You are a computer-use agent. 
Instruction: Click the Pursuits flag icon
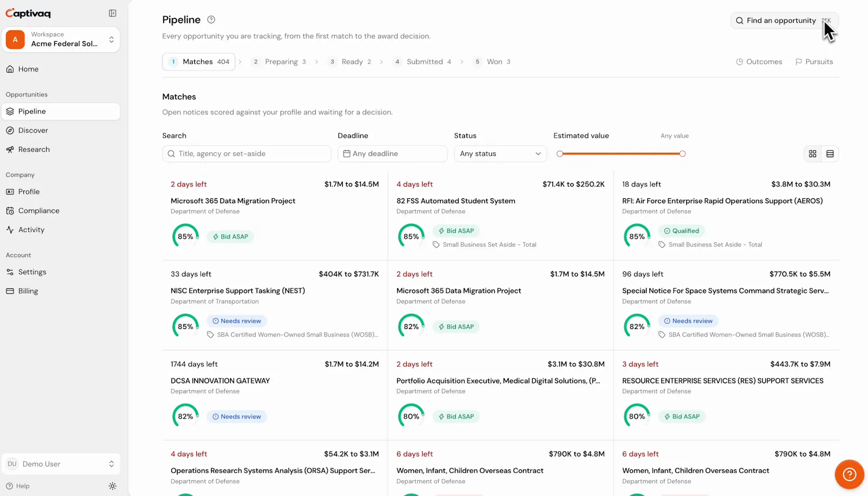799,62
